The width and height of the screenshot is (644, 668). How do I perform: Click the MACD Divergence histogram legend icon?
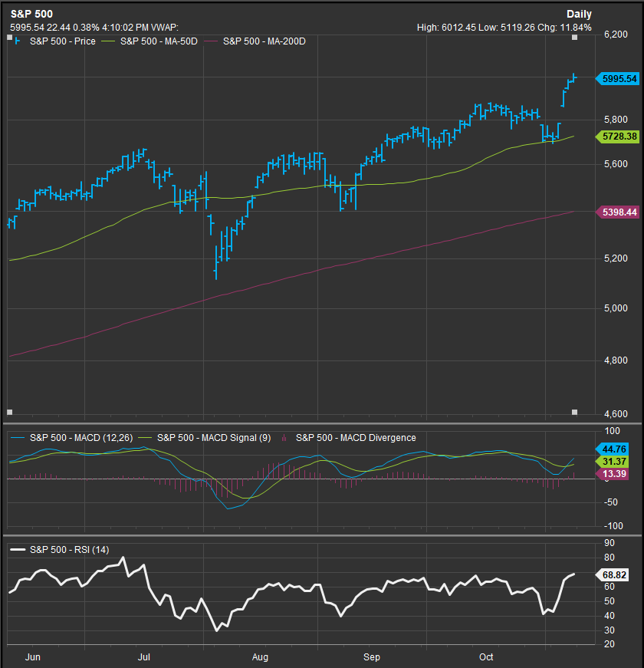pos(284,438)
